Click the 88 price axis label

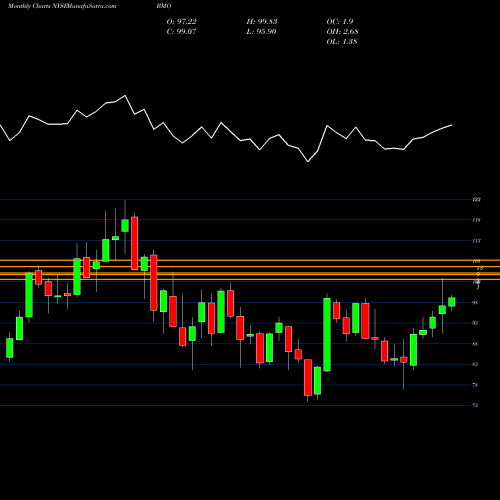475,344
